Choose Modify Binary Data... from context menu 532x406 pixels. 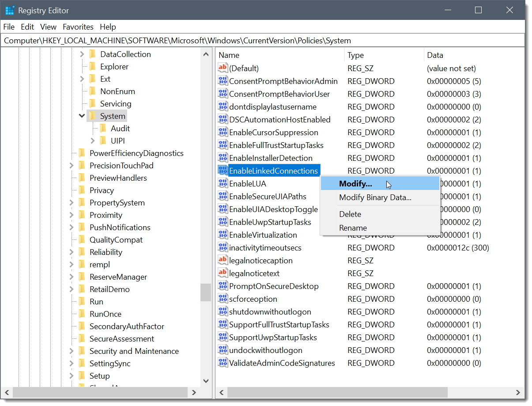tap(380, 197)
